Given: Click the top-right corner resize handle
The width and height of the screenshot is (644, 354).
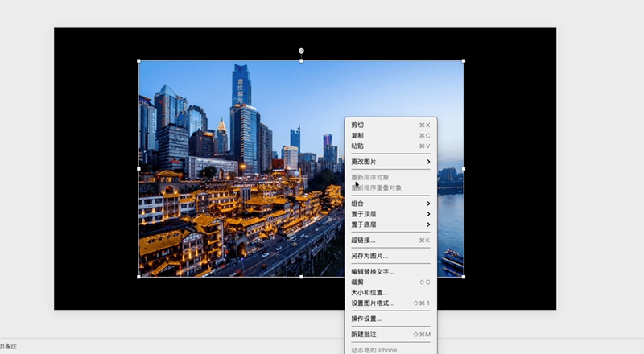Looking at the screenshot, I should point(464,61).
